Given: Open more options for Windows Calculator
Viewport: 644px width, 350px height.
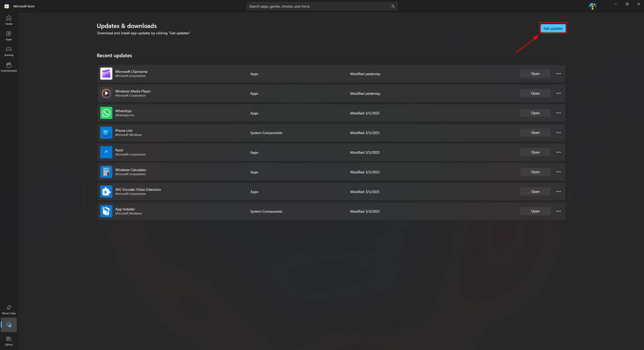Looking at the screenshot, I should coord(558,172).
